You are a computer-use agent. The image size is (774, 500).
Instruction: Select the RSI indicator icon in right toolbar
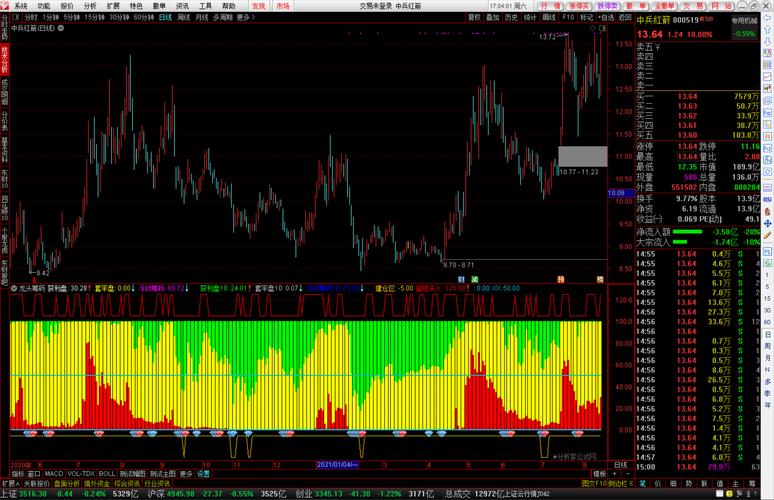[x=768, y=199]
